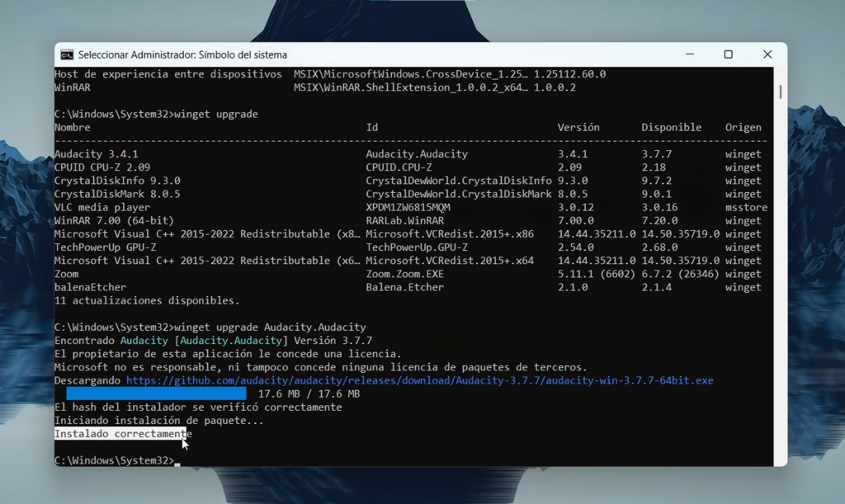Click the Balena.Etcher package Id
Screen dimensions: 845x504
click(x=404, y=287)
